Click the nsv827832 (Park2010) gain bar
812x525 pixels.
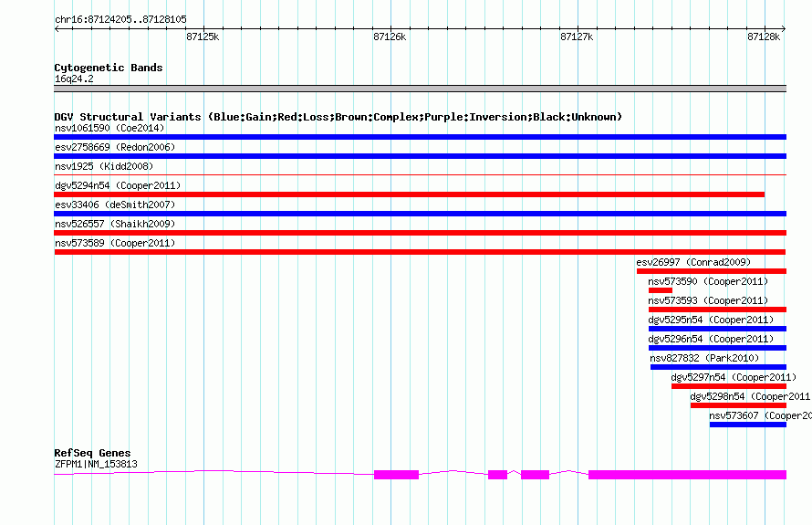718,367
